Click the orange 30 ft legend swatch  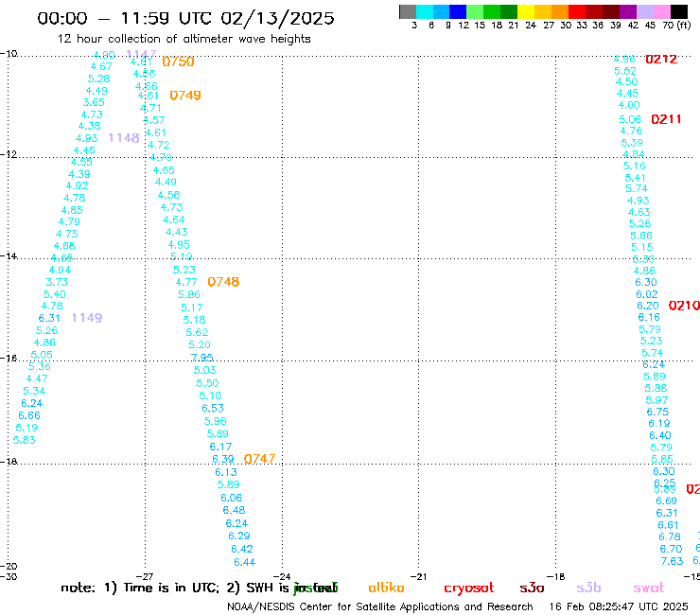point(560,11)
